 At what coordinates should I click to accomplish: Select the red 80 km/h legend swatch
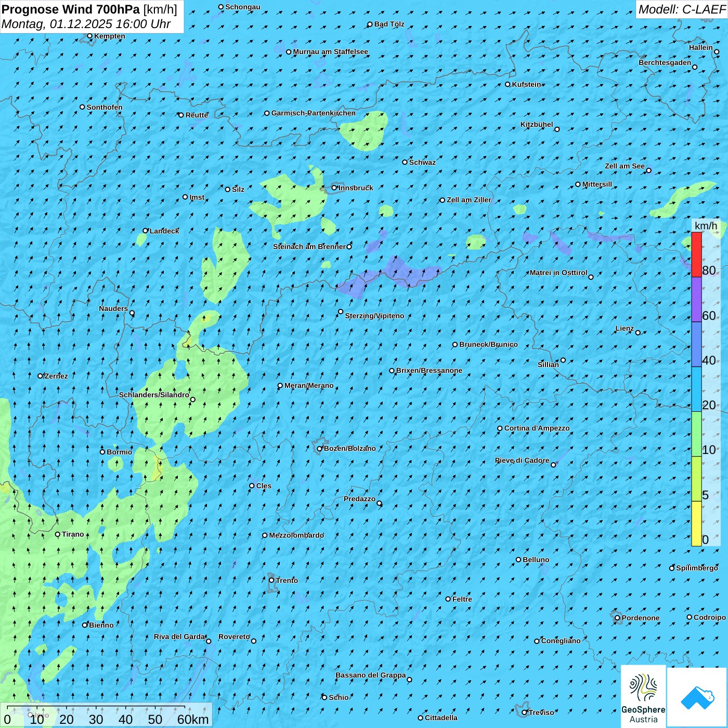tap(696, 254)
